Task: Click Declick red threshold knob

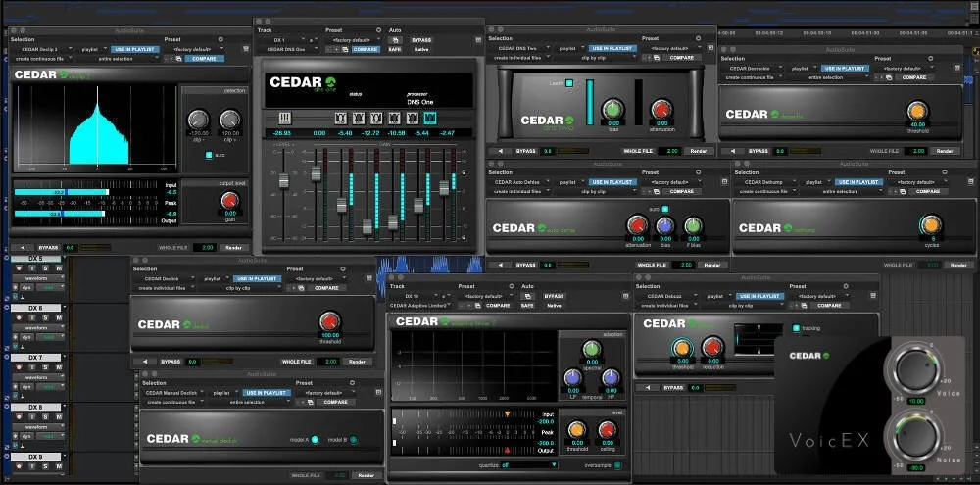Action: click(329, 321)
